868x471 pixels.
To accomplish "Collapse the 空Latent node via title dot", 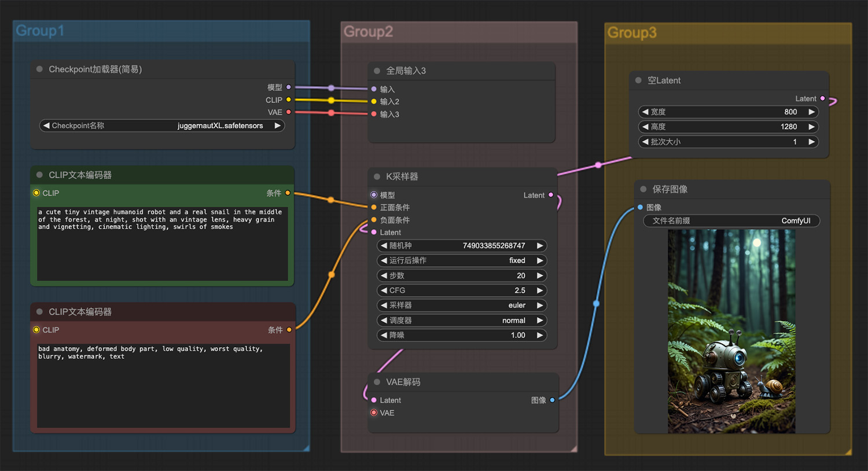I will pos(638,80).
